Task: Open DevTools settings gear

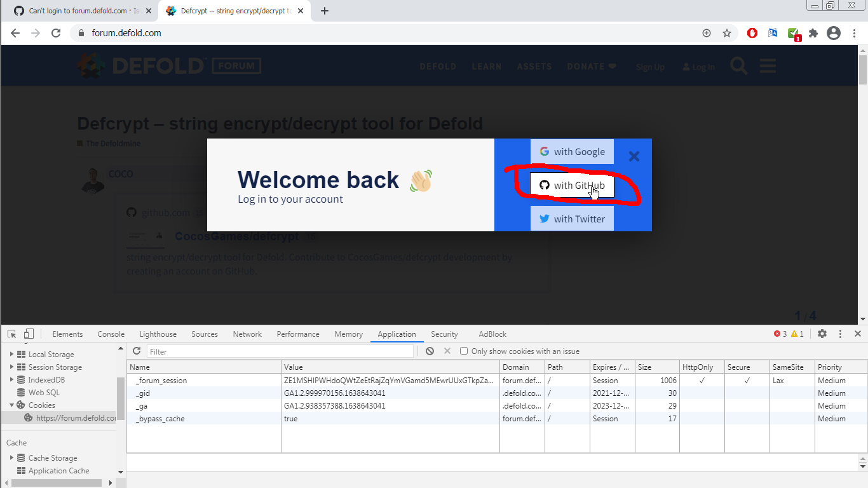Action: click(822, 334)
